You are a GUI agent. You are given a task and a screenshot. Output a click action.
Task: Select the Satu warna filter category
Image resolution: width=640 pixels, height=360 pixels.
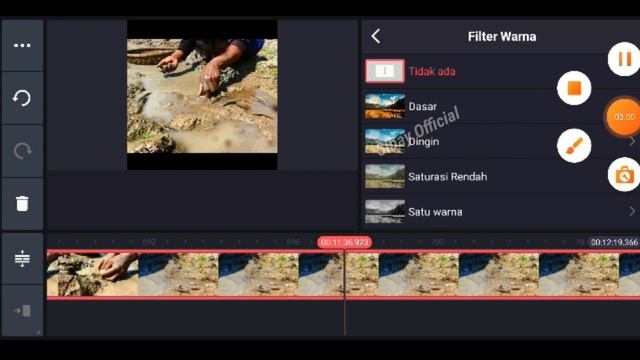[x=500, y=211]
